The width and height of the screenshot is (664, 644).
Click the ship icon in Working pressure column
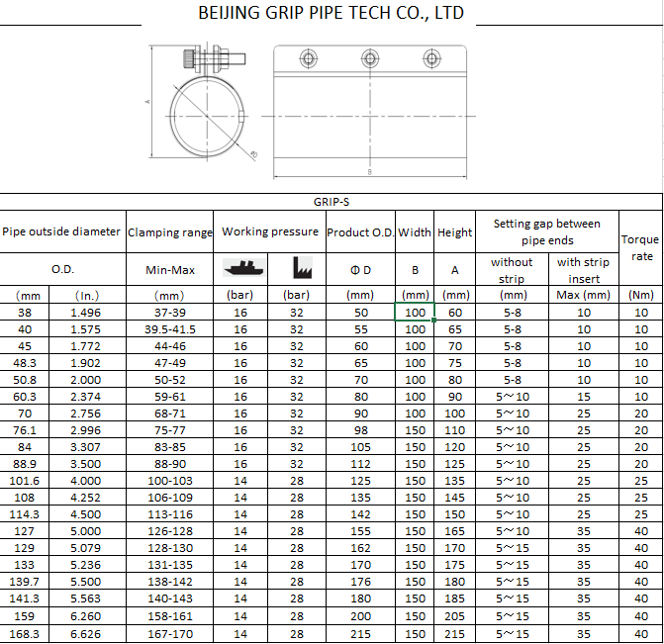click(x=243, y=268)
